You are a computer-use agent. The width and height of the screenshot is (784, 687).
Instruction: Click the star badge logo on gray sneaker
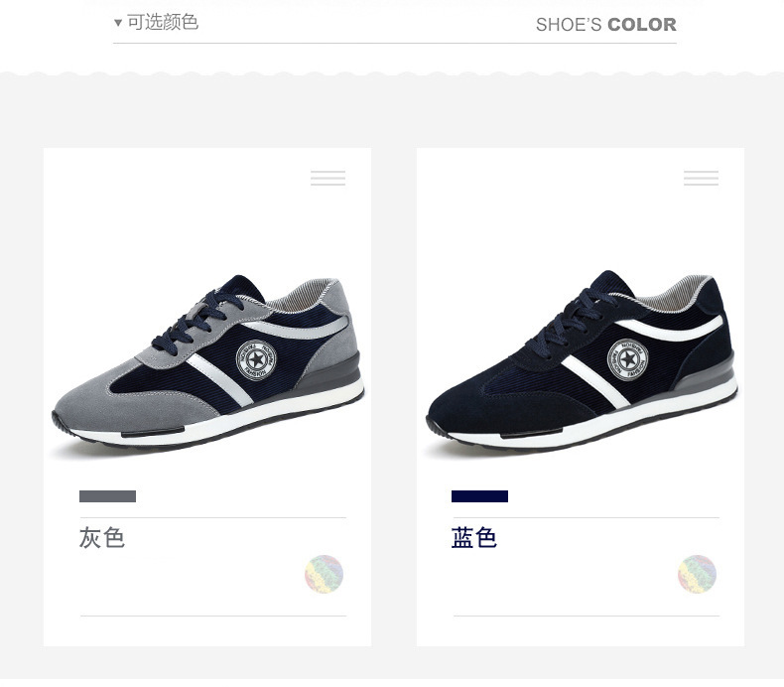(256, 359)
